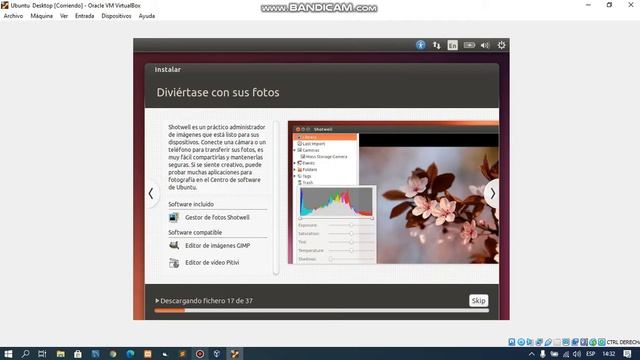This screenshot has width=640, height=360.
Task: Go to the previous installer slide
Action: click(151, 193)
